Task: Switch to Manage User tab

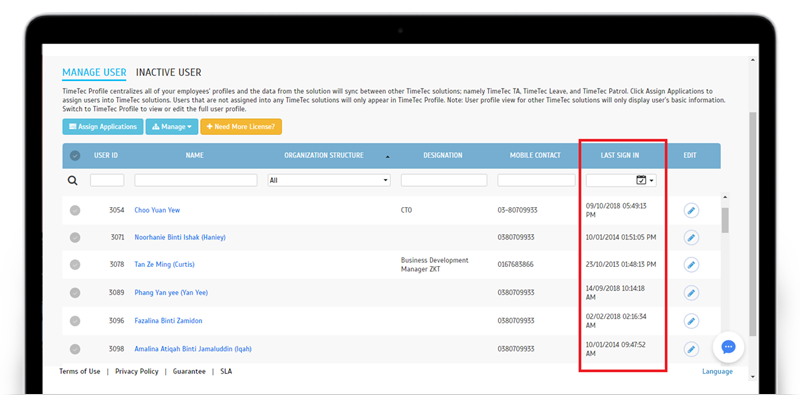Action: (94, 72)
